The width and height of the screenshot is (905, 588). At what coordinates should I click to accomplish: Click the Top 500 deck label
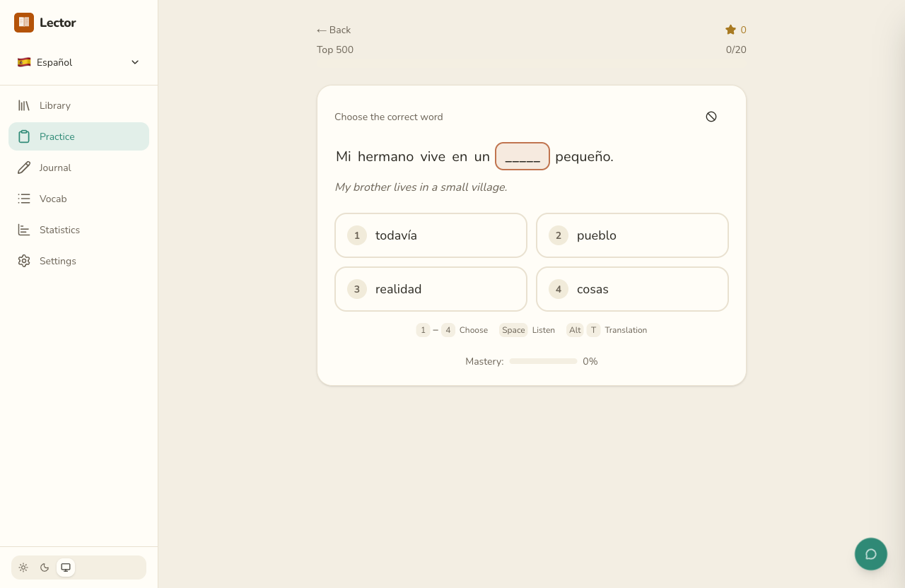point(335,49)
